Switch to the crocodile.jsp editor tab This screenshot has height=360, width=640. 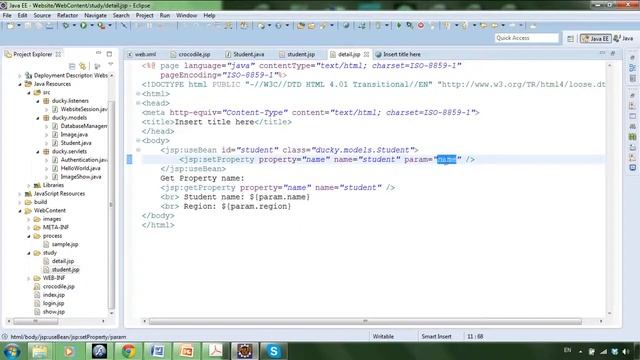tap(191, 54)
